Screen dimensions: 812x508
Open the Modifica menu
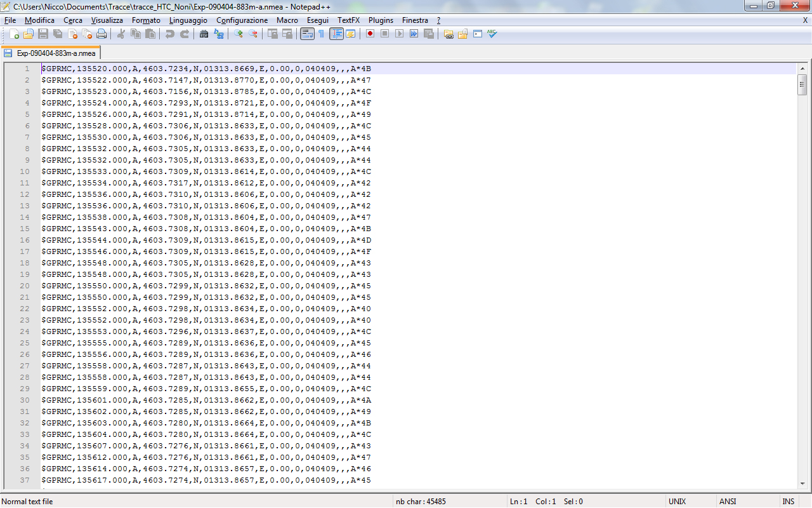coord(39,20)
